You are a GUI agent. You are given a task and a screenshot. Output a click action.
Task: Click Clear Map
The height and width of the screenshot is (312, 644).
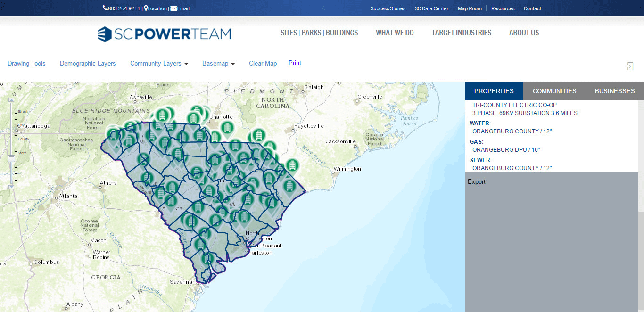[263, 64]
